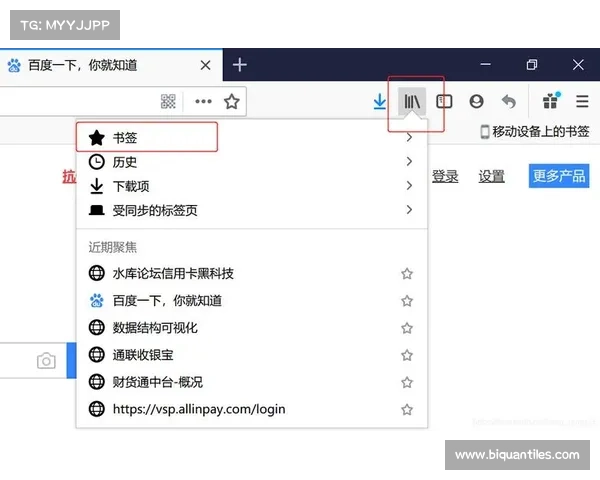Click clock icon beside 历史

coord(96,162)
